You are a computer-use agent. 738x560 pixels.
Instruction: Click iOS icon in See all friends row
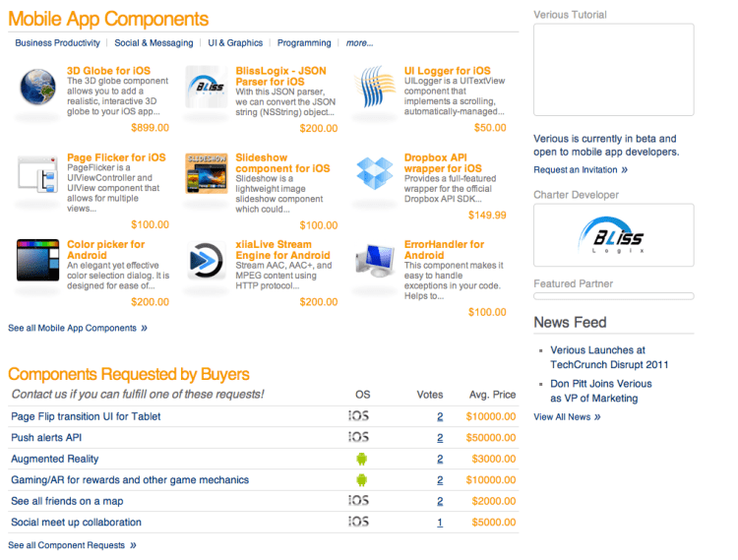pos(358,501)
